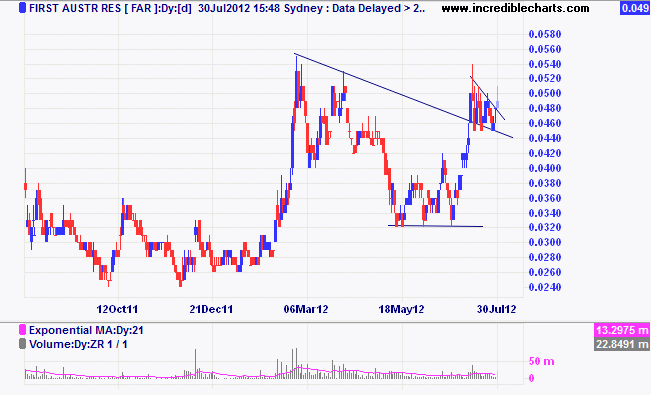Click the 06Mar12 date axis label
Screen dimensions: 651x395
(x=306, y=309)
